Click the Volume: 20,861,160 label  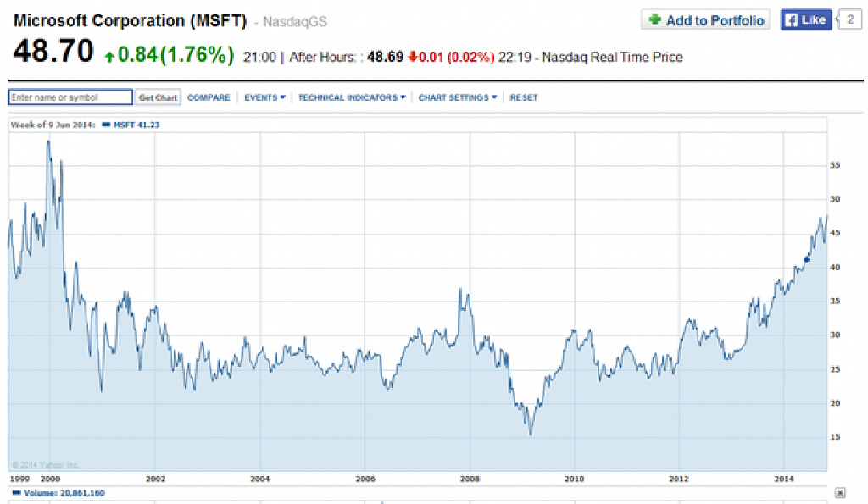(x=64, y=492)
